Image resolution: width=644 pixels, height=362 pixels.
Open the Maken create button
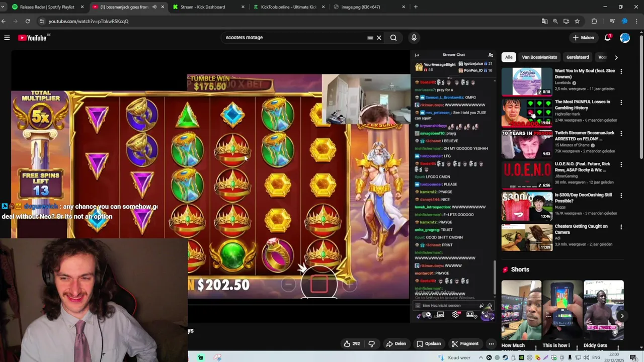point(584,38)
